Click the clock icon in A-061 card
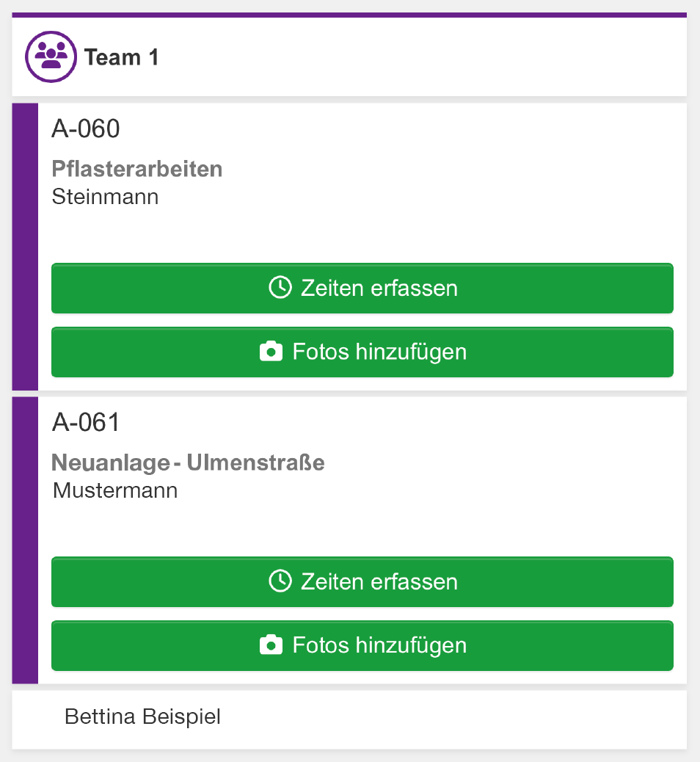Viewport: 700px width, 762px height. tap(280, 581)
